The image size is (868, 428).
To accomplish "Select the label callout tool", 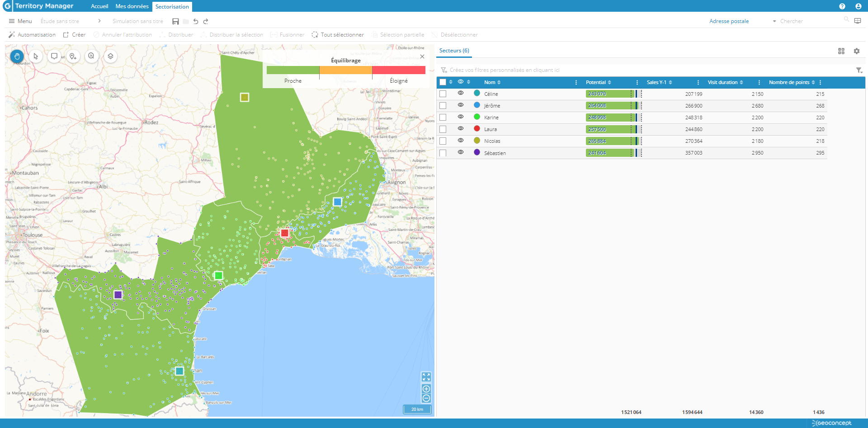I will click(x=54, y=56).
